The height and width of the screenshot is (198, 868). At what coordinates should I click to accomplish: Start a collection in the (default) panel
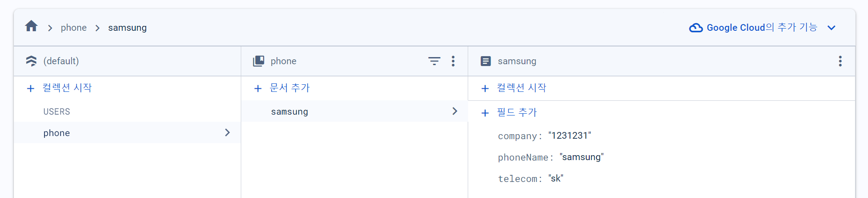click(59, 88)
